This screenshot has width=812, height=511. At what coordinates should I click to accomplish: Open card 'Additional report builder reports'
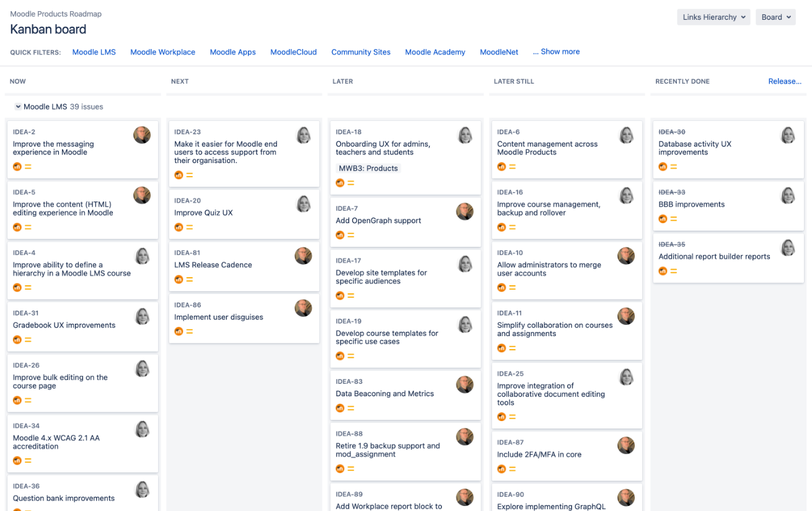(728, 258)
